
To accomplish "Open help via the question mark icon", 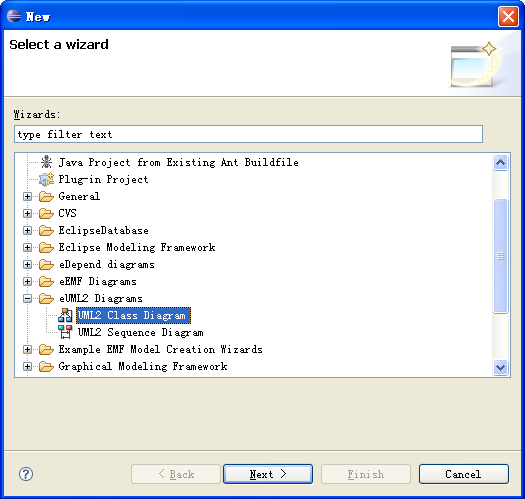I will click(x=26, y=474).
